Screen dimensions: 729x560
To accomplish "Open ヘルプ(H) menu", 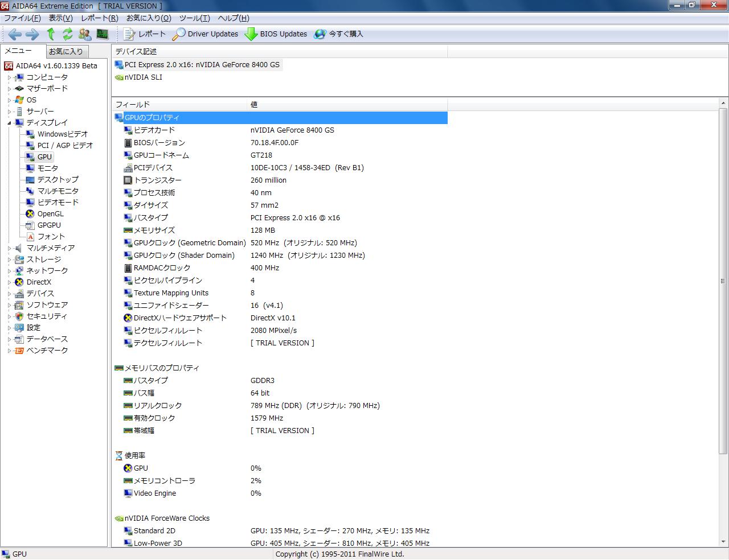I will [x=234, y=18].
